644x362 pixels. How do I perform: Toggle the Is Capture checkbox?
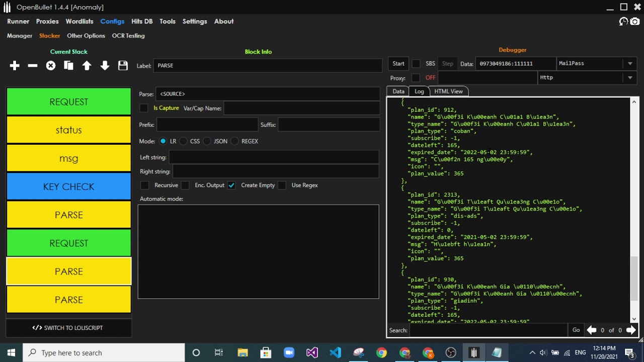(144, 108)
